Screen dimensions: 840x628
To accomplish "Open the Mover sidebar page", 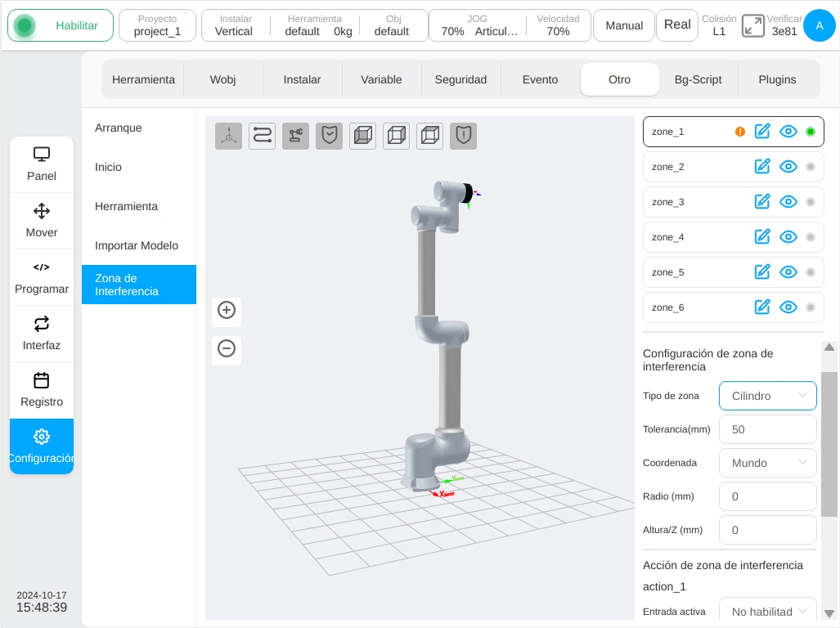I will point(42,221).
